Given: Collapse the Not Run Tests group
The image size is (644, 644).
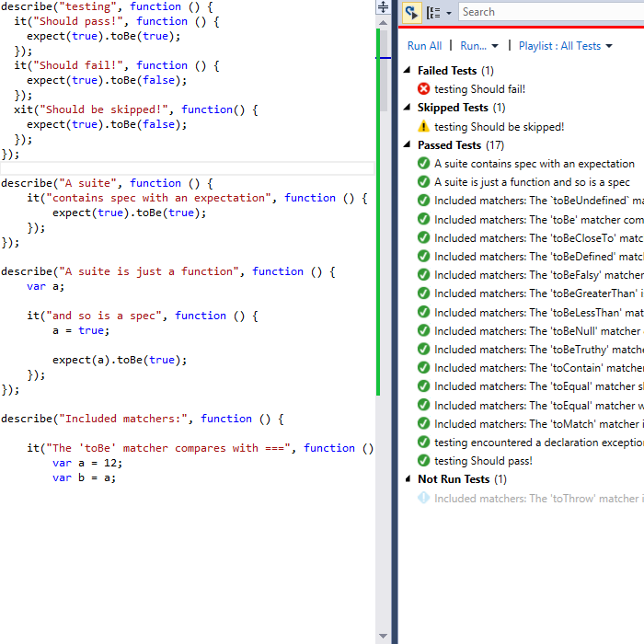Looking at the screenshot, I should coord(408,479).
